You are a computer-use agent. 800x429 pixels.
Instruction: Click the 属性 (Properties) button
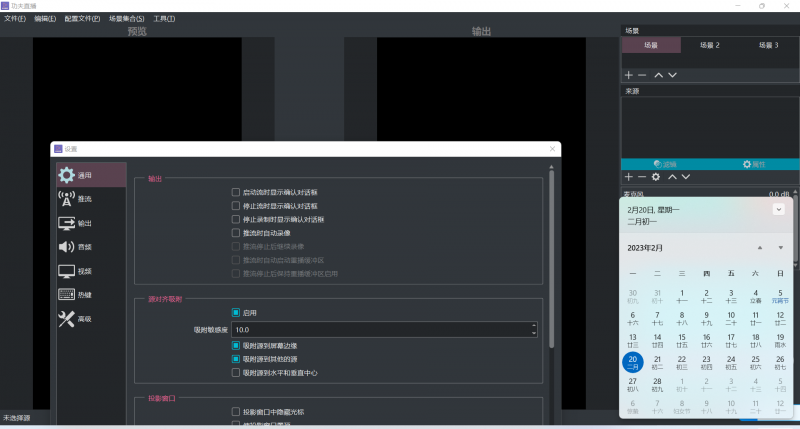(x=753, y=164)
